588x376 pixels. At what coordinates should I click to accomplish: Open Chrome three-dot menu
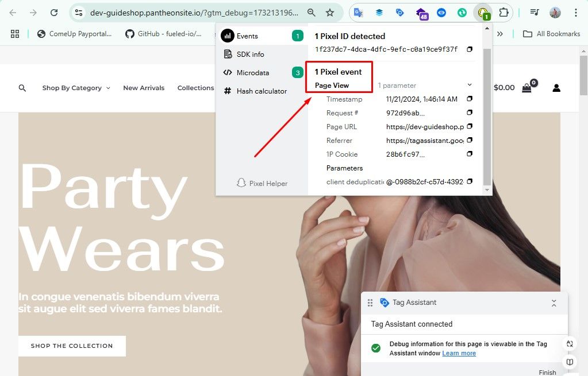point(575,13)
